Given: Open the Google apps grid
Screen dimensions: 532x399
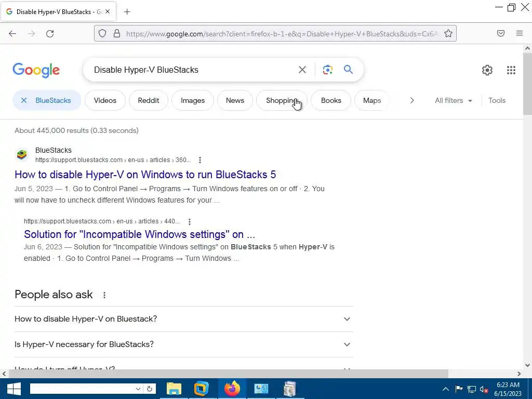Looking at the screenshot, I should click(x=511, y=70).
